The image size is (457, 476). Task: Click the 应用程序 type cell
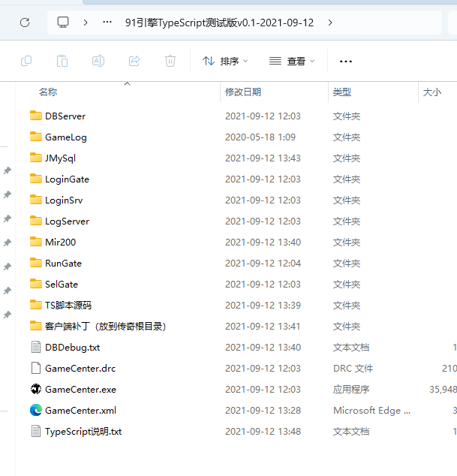(x=351, y=389)
